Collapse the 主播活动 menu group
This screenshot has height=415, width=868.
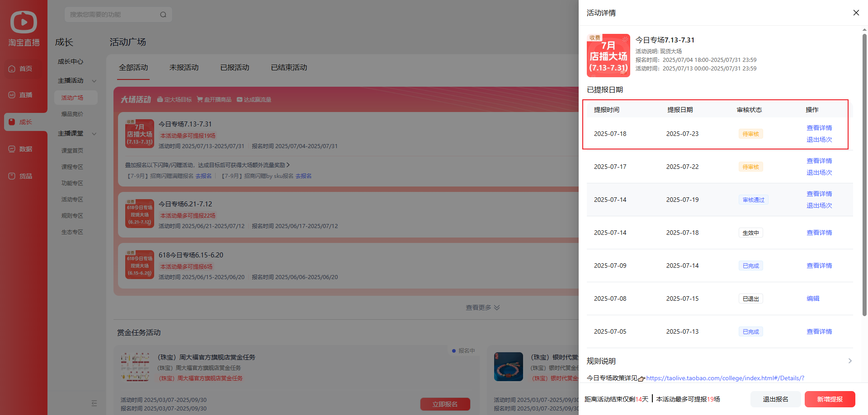click(94, 81)
